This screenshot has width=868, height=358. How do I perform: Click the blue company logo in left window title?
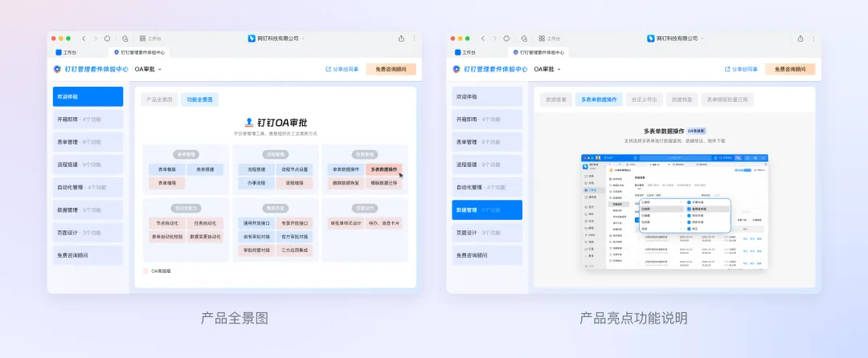pos(252,39)
